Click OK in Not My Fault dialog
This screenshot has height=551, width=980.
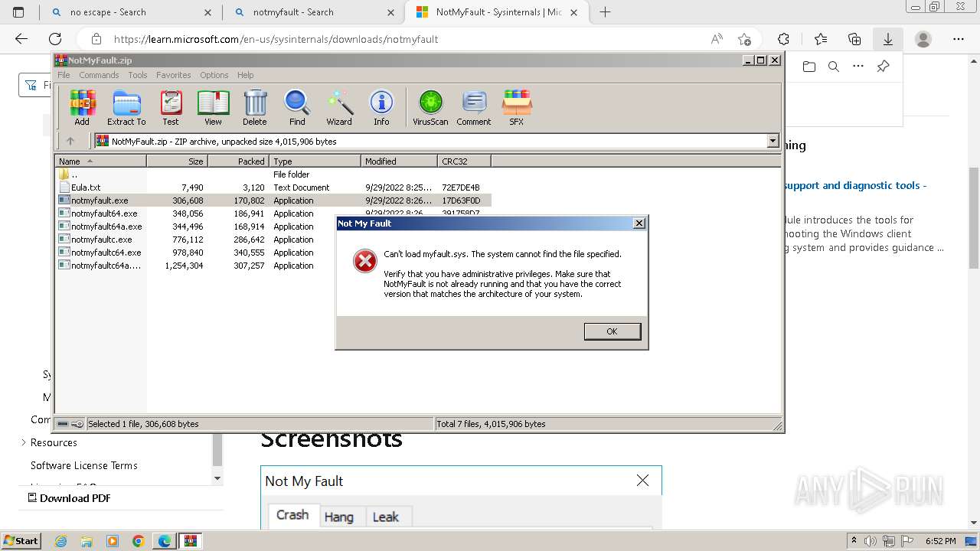[612, 331]
